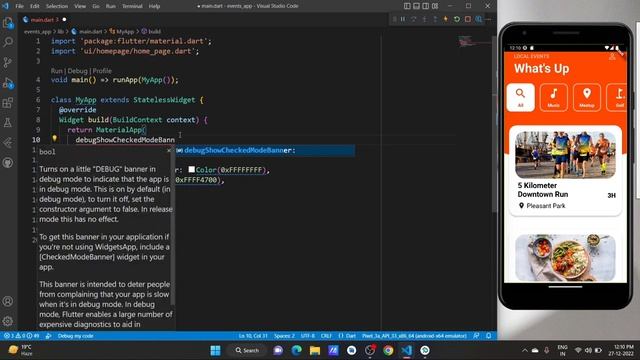Select the Music category in the emulator
The height and width of the screenshot is (360, 640).
[553, 97]
